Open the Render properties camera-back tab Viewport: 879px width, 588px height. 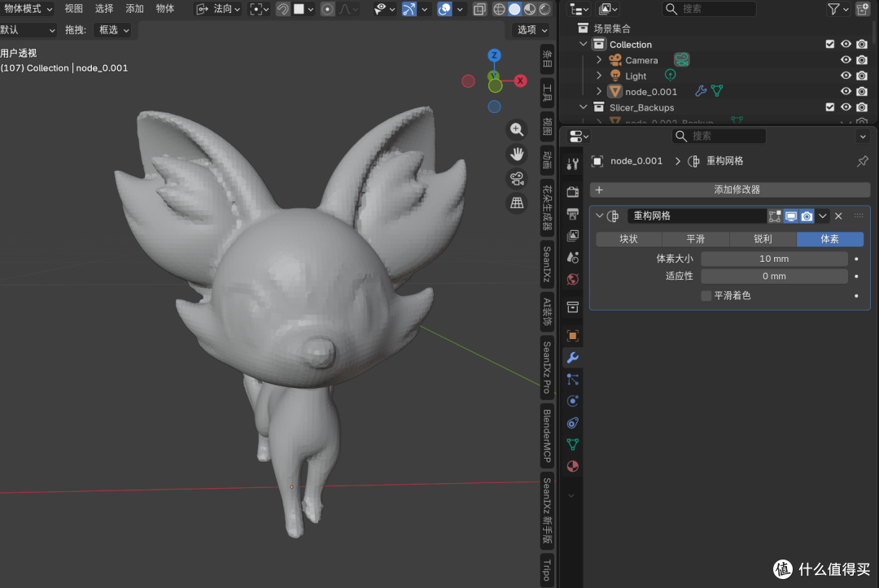point(572,192)
